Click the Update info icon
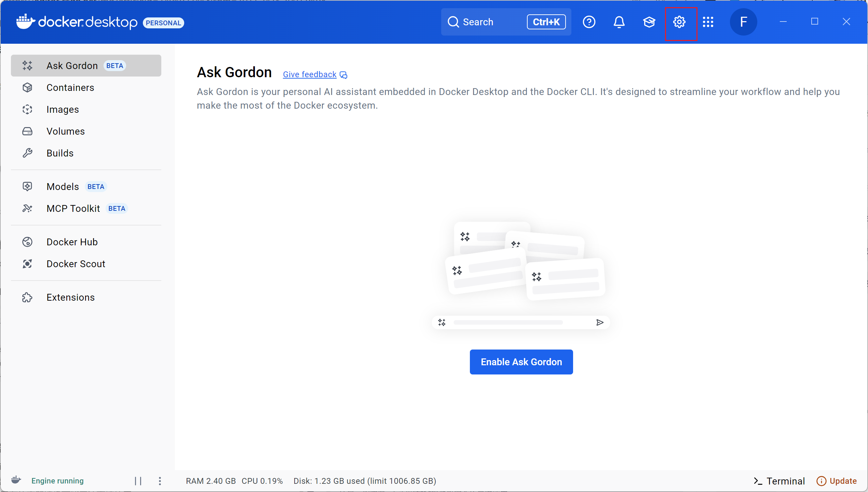Screen dimensions: 868x492 [x=821, y=481]
